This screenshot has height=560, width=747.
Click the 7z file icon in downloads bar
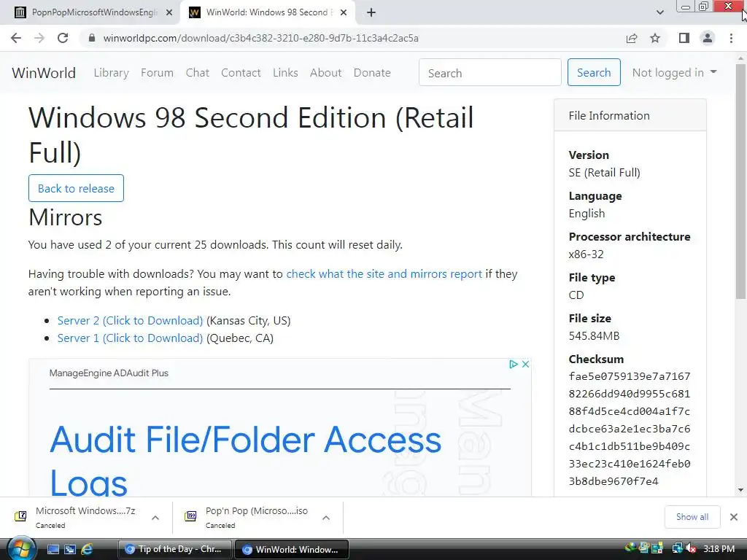[20, 516]
